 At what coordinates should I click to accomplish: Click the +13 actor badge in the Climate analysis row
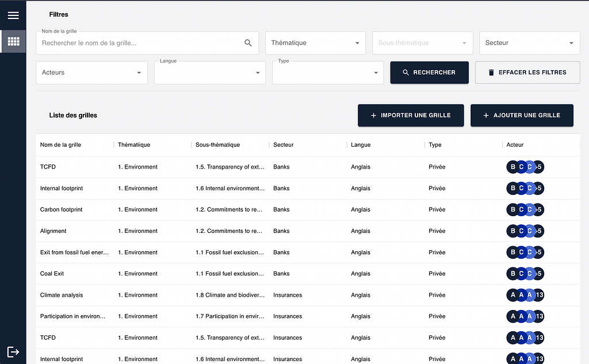click(x=538, y=295)
